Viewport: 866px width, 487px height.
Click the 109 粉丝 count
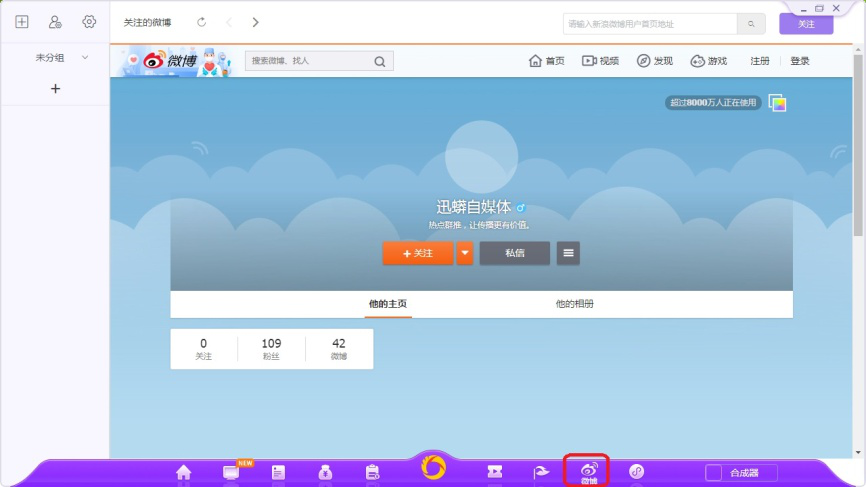[x=271, y=349]
